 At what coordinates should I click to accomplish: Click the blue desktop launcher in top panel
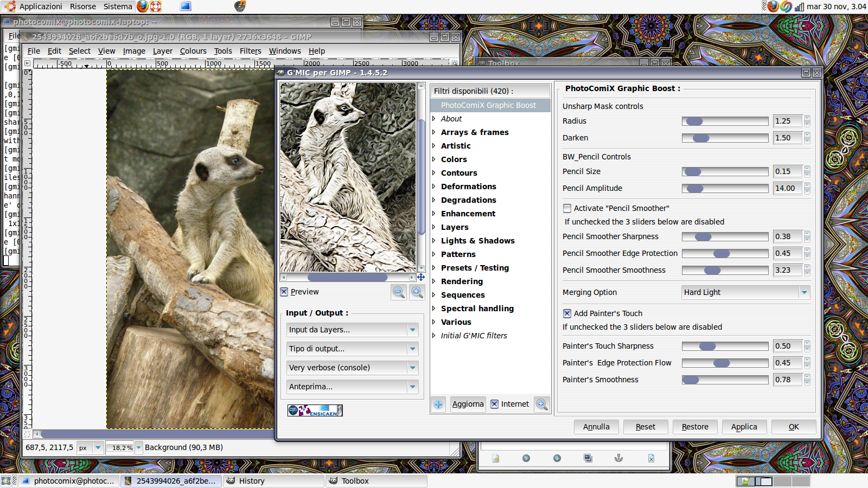(186, 7)
